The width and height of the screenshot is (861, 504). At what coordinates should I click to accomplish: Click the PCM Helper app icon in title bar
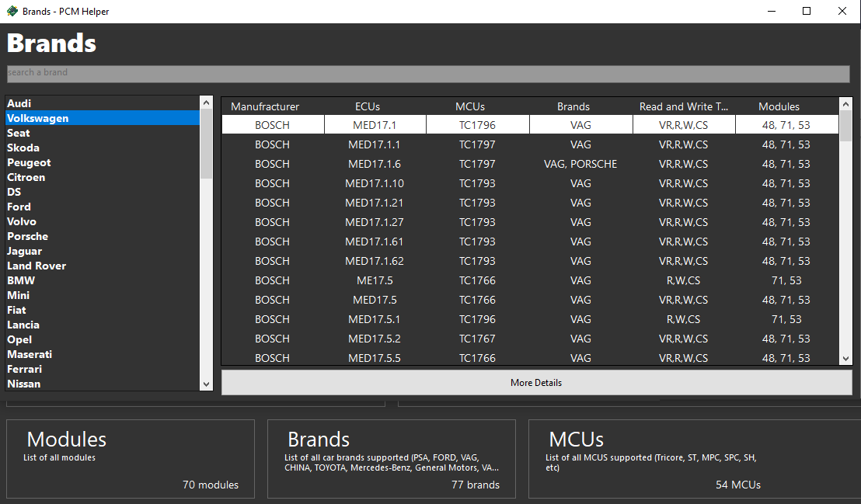coord(12,11)
